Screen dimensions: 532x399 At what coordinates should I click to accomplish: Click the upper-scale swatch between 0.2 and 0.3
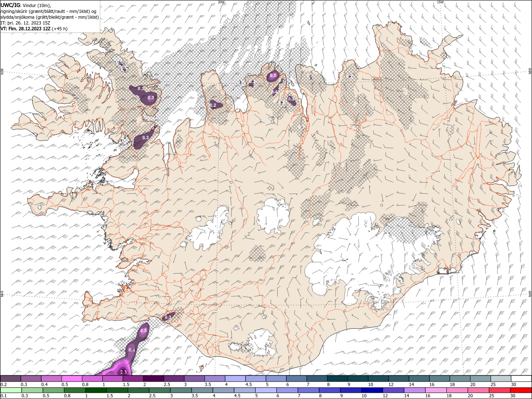pyautogui.click(x=11, y=379)
